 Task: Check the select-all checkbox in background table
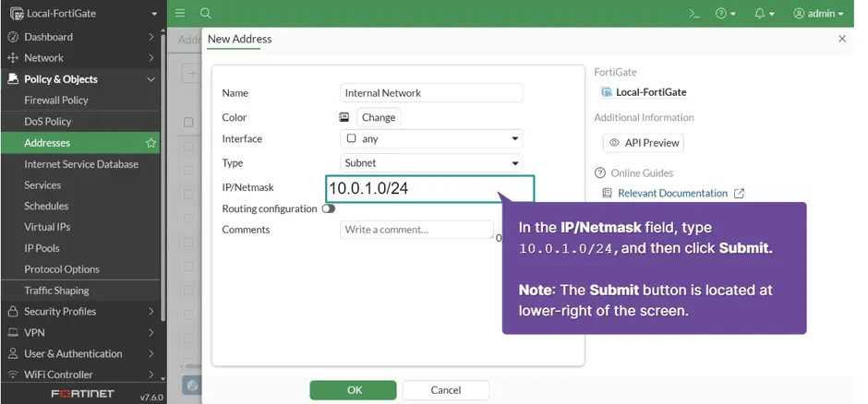coord(188,122)
